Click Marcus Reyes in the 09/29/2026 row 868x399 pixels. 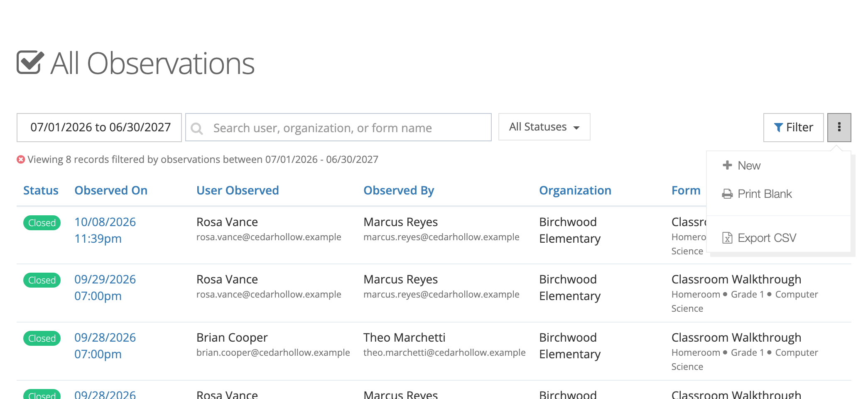pyautogui.click(x=401, y=279)
